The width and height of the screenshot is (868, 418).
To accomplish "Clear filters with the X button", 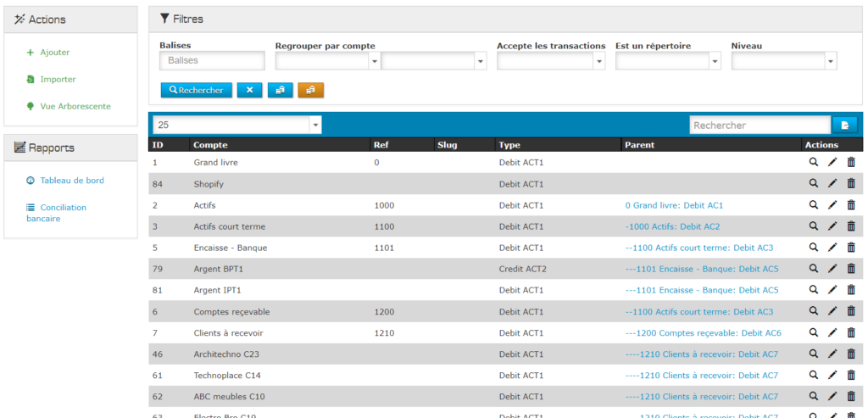I will tap(249, 90).
